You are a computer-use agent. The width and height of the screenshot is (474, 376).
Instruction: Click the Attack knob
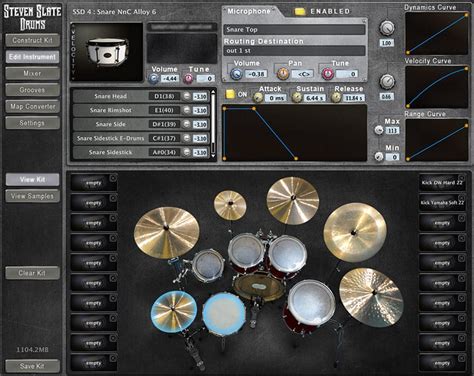pyautogui.click(x=258, y=98)
